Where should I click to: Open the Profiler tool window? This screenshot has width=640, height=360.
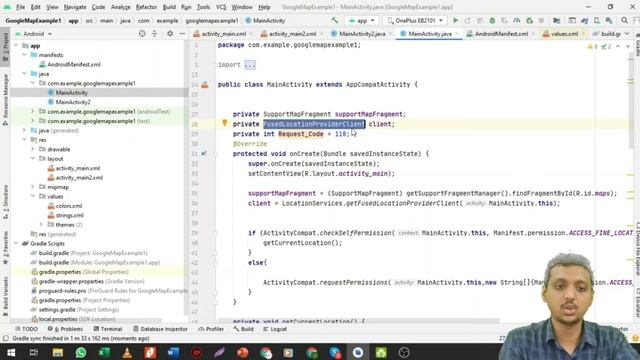211,329
